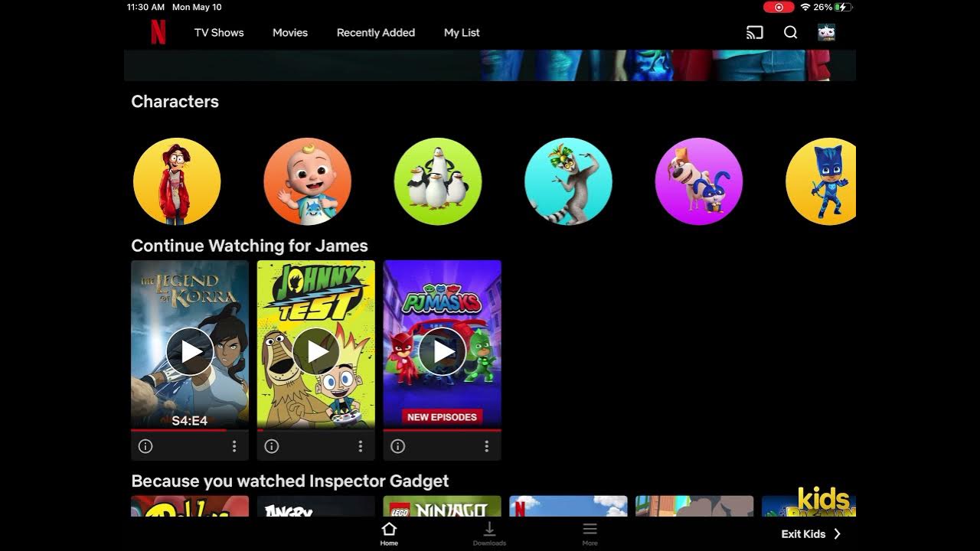Open more options for Johnny Test

coord(361,446)
